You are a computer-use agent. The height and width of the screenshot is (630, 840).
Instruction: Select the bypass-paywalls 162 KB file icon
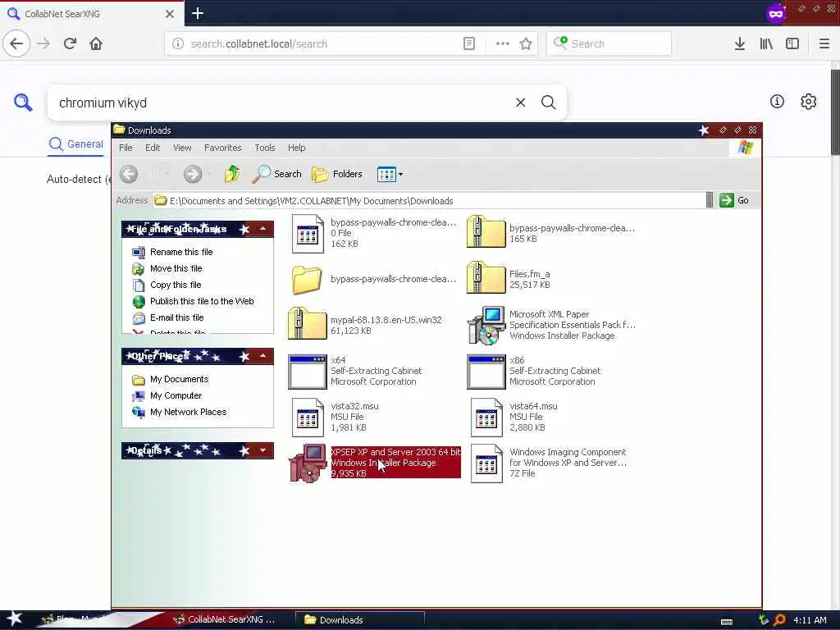pyautogui.click(x=308, y=234)
